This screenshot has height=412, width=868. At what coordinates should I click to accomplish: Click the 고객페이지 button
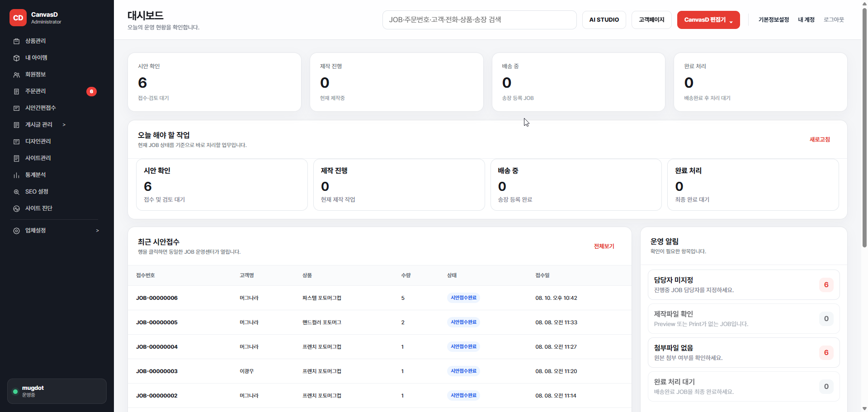(651, 20)
